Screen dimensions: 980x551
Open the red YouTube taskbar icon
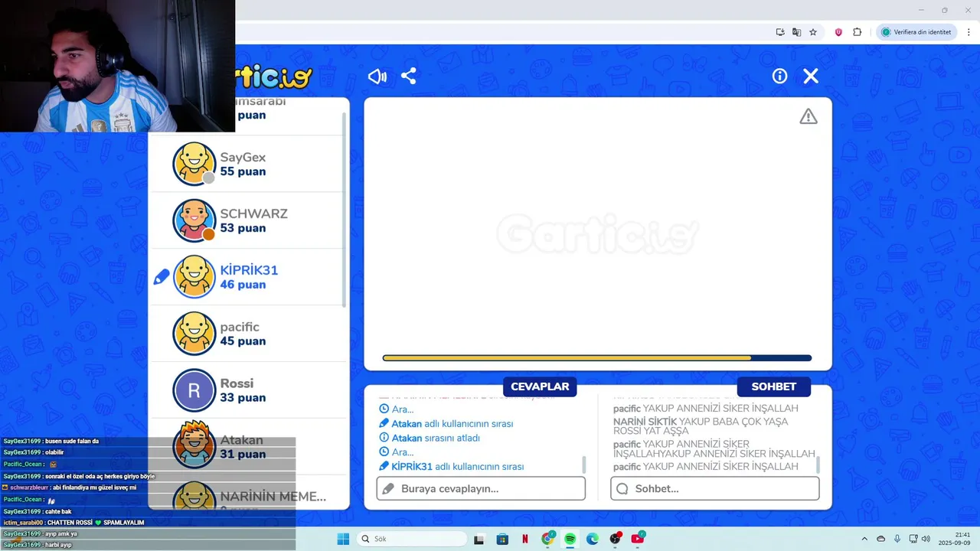637,539
